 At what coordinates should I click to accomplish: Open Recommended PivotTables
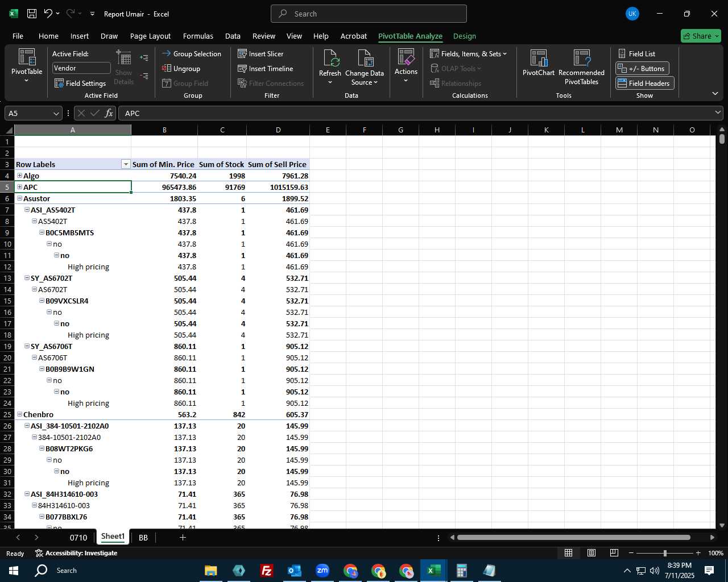click(581, 67)
